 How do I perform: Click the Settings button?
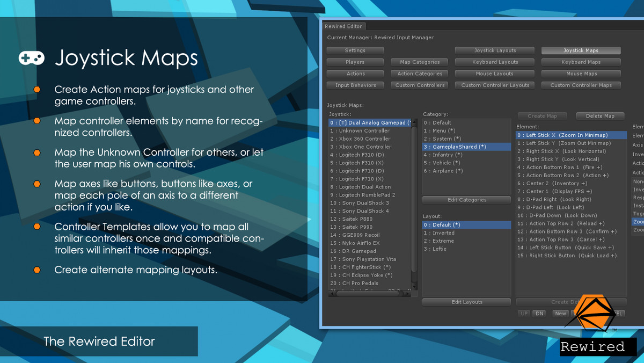355,50
